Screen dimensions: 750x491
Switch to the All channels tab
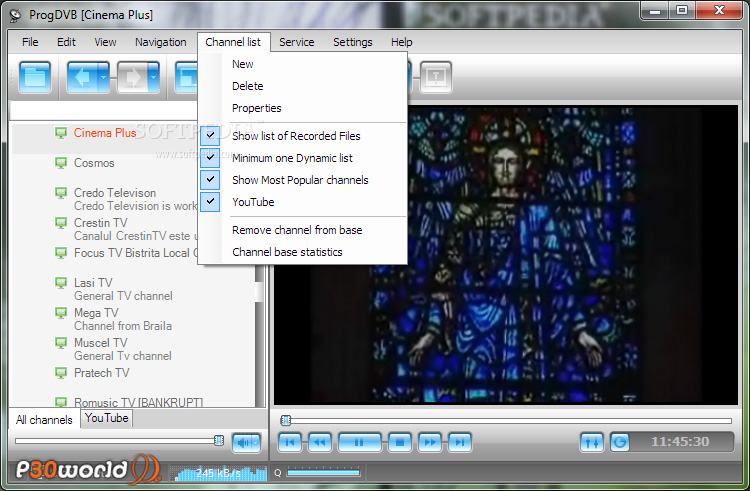click(44, 419)
